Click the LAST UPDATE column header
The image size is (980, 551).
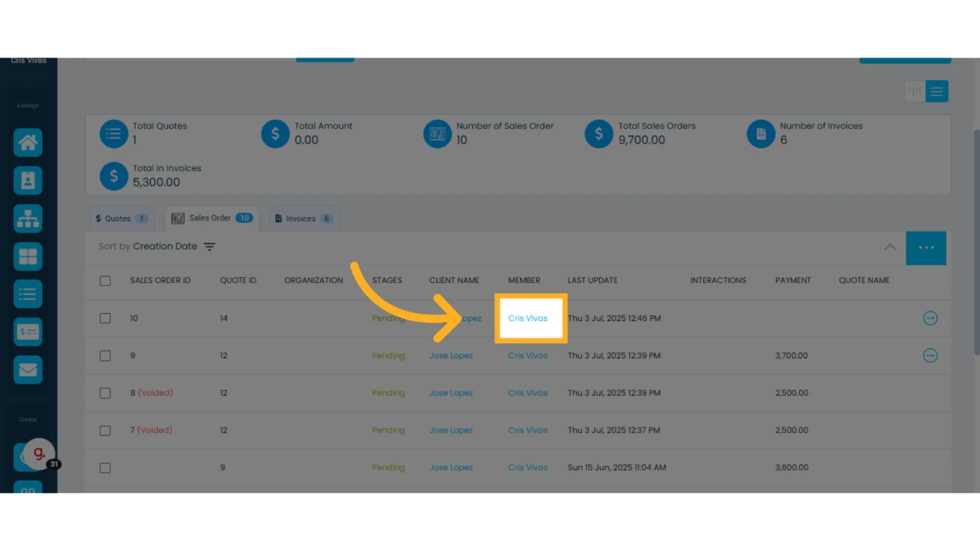(593, 281)
